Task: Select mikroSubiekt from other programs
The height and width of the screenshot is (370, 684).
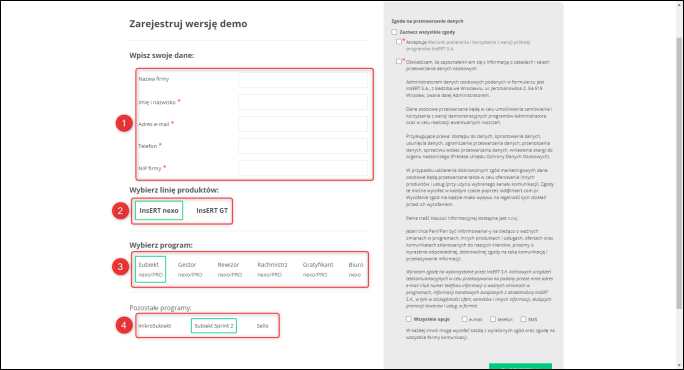Action: pyautogui.click(x=155, y=326)
